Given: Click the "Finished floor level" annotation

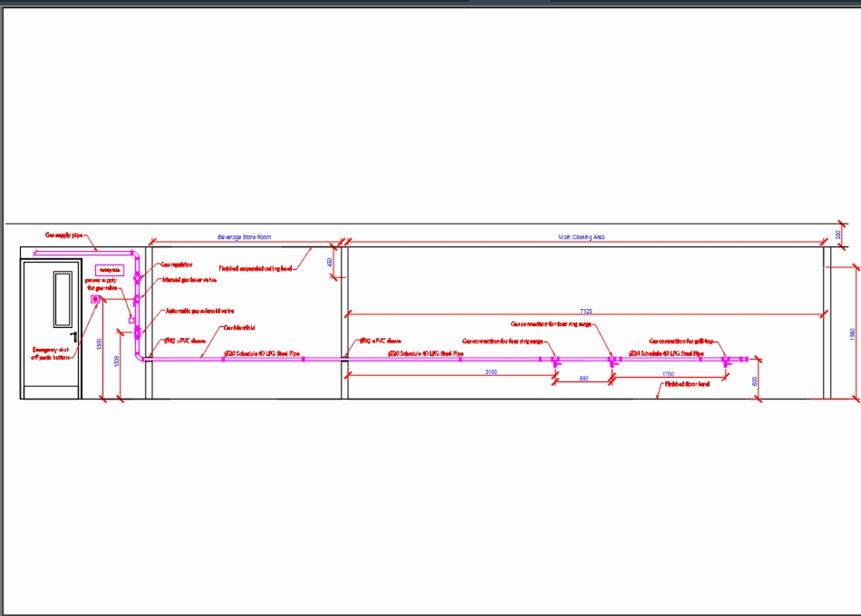Looking at the screenshot, I should point(687,384).
